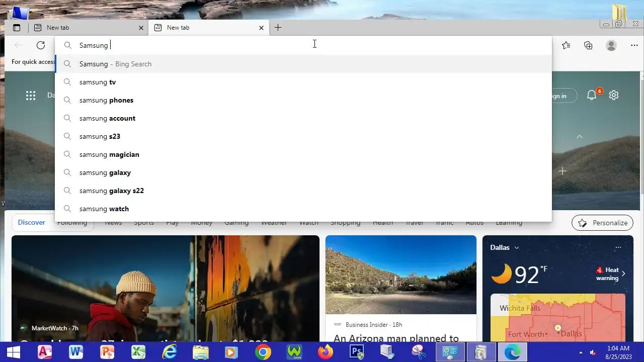Click the Personalize button
The image size is (644, 362).
click(602, 223)
